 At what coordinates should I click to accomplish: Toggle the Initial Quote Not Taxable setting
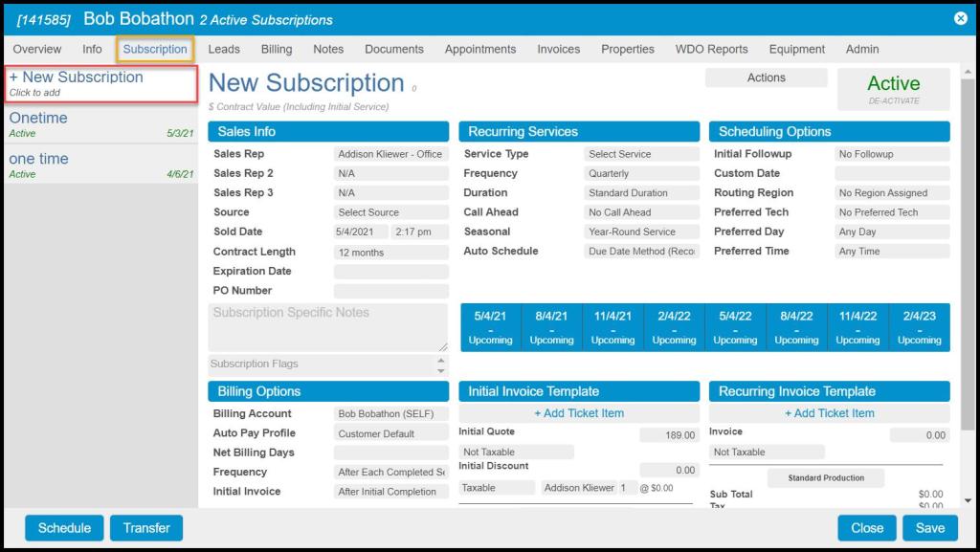click(x=517, y=453)
